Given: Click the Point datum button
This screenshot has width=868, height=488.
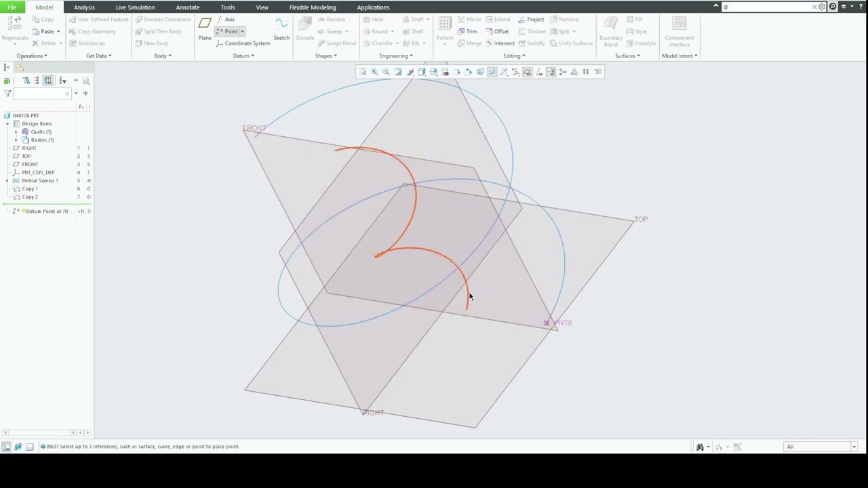Looking at the screenshot, I should 227,32.
